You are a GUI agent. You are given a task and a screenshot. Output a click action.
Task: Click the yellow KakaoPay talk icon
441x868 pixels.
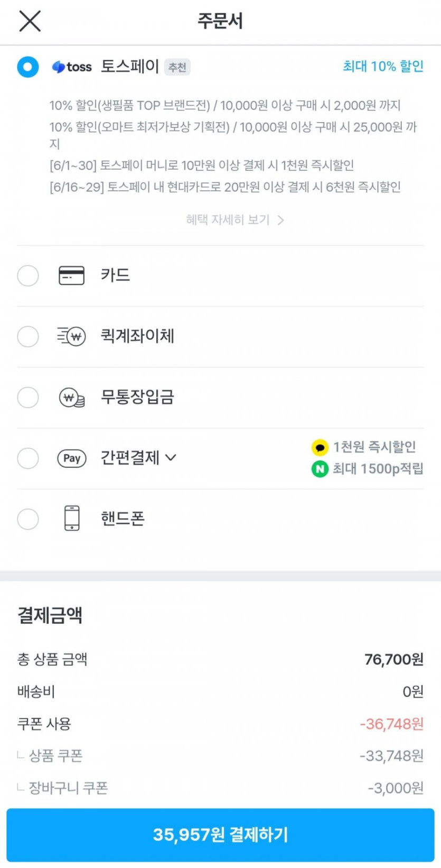click(x=320, y=448)
